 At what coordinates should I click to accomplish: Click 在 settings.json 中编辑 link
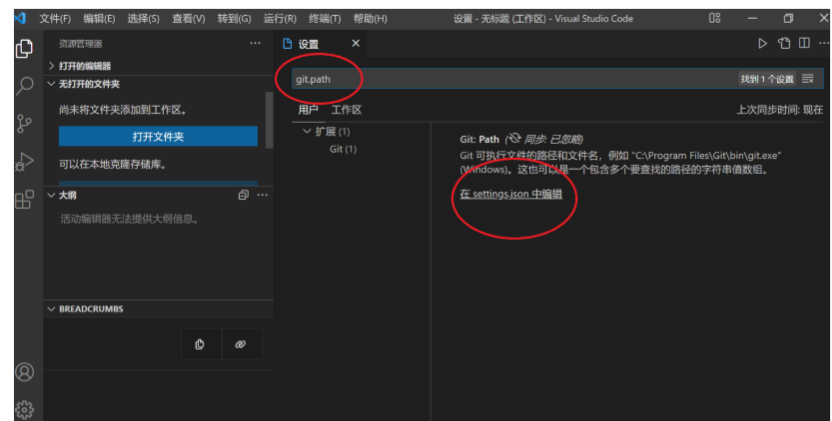(x=510, y=194)
